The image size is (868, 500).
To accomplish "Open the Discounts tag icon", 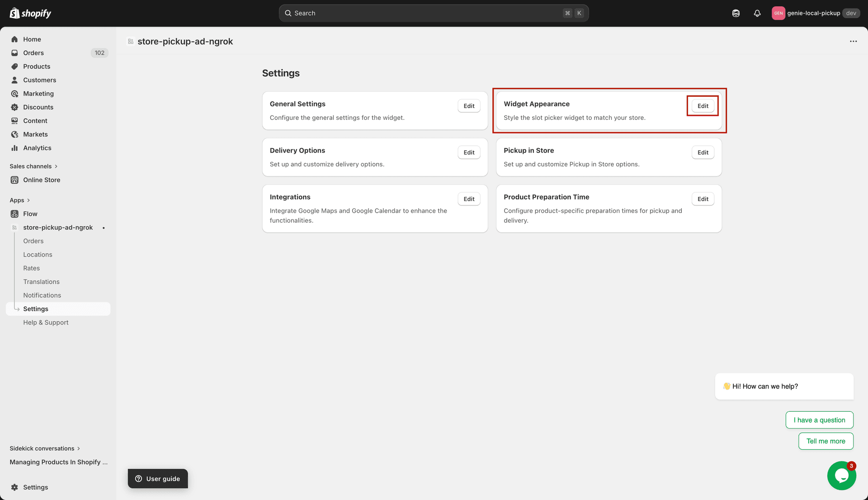I will click(14, 107).
